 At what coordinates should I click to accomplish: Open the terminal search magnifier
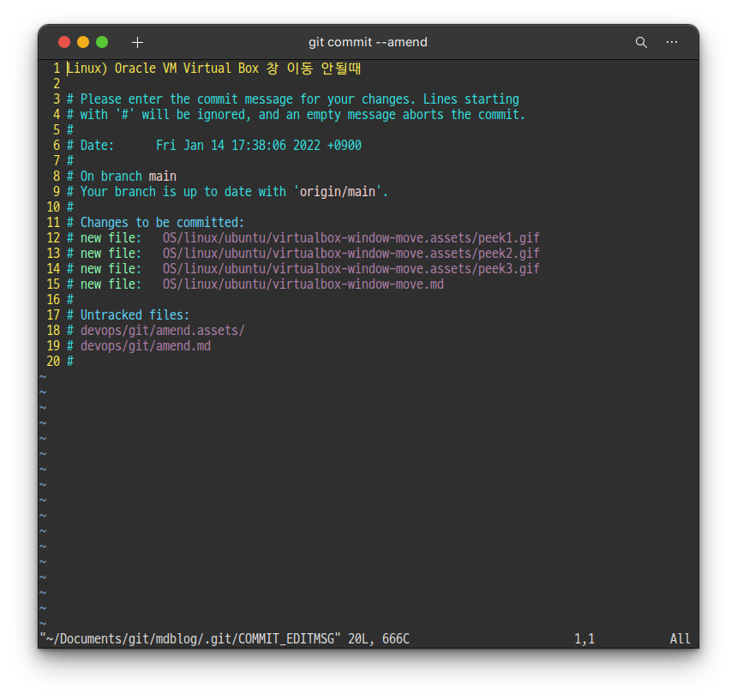click(641, 42)
